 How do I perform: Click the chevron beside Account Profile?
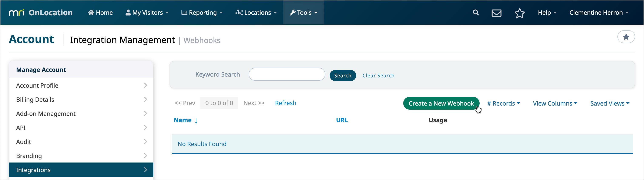coord(145,85)
